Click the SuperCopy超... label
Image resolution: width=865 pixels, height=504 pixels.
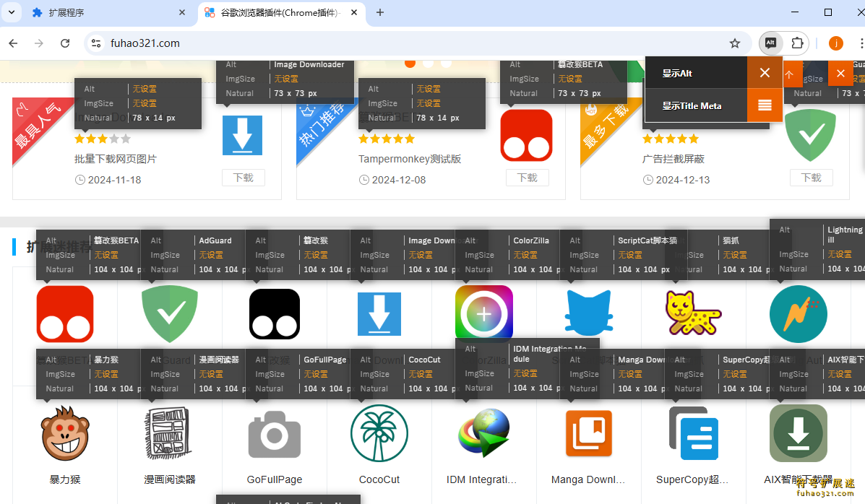click(x=692, y=479)
